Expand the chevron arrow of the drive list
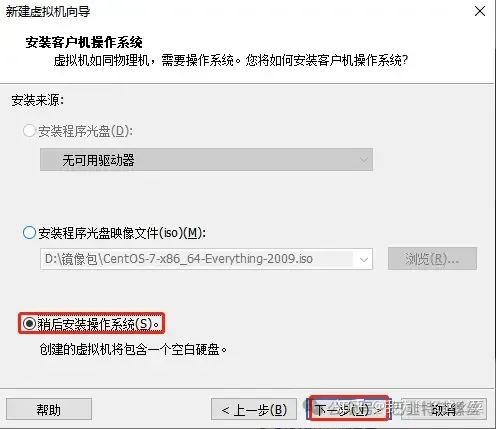This screenshot has width=496, height=429. coord(364,160)
